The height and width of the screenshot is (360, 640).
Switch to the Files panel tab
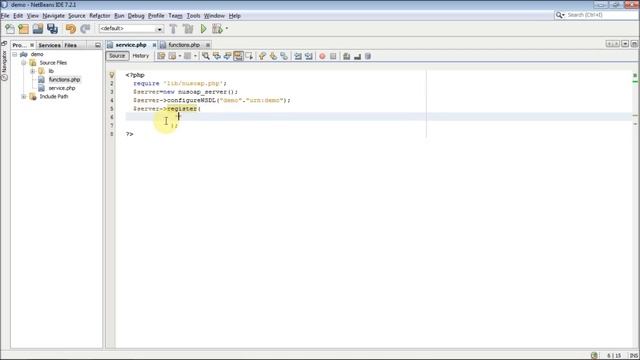(x=71, y=45)
